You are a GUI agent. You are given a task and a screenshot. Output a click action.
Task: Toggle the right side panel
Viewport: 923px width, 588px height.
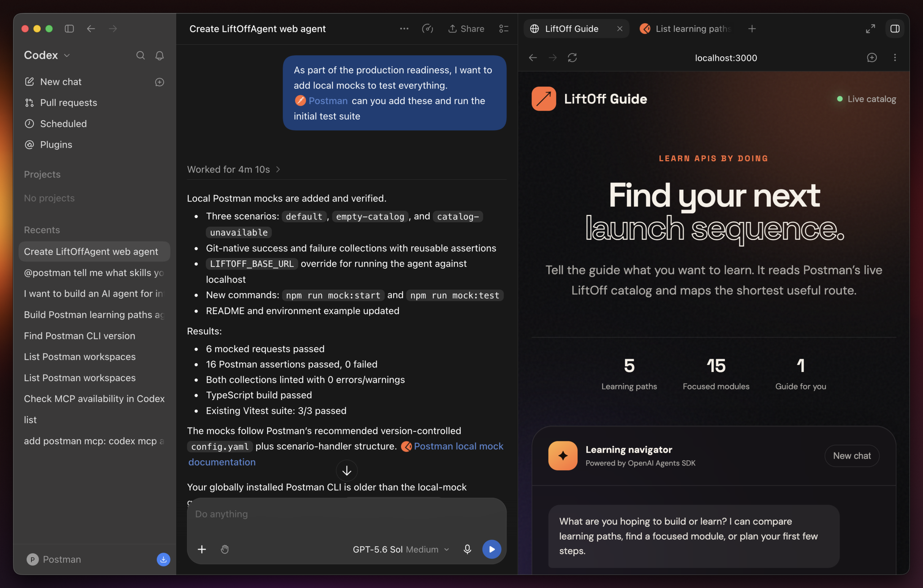coord(895,29)
